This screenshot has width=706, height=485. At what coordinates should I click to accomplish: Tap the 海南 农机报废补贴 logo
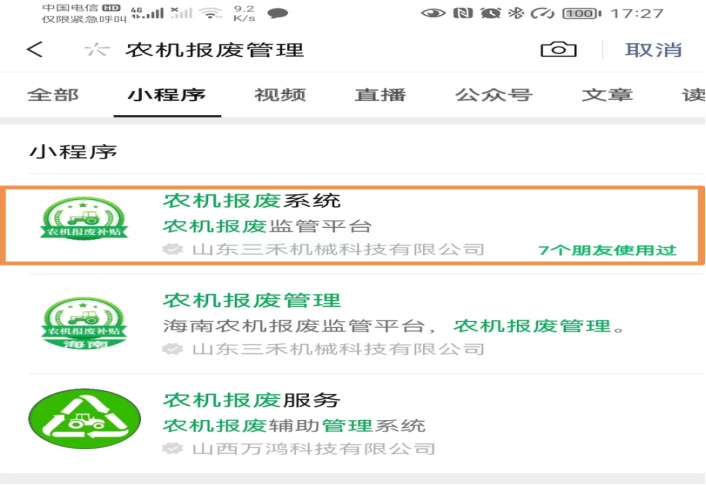[x=84, y=322]
